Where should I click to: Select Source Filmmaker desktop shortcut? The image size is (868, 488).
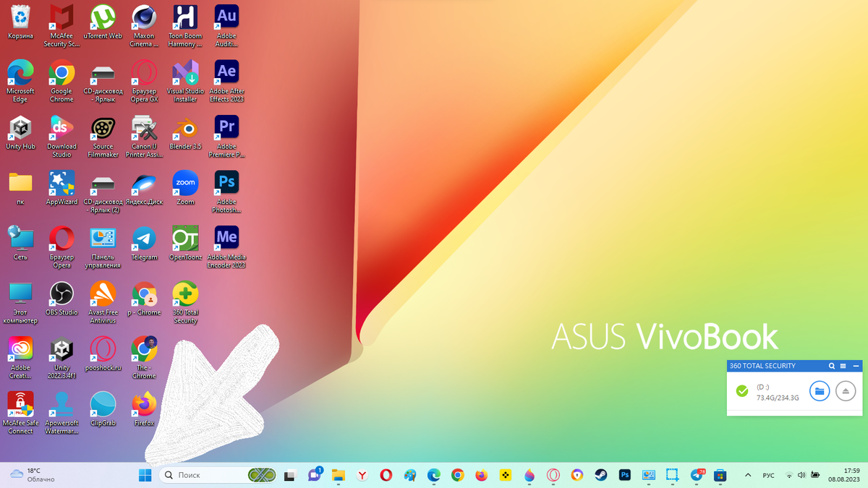pyautogui.click(x=103, y=136)
